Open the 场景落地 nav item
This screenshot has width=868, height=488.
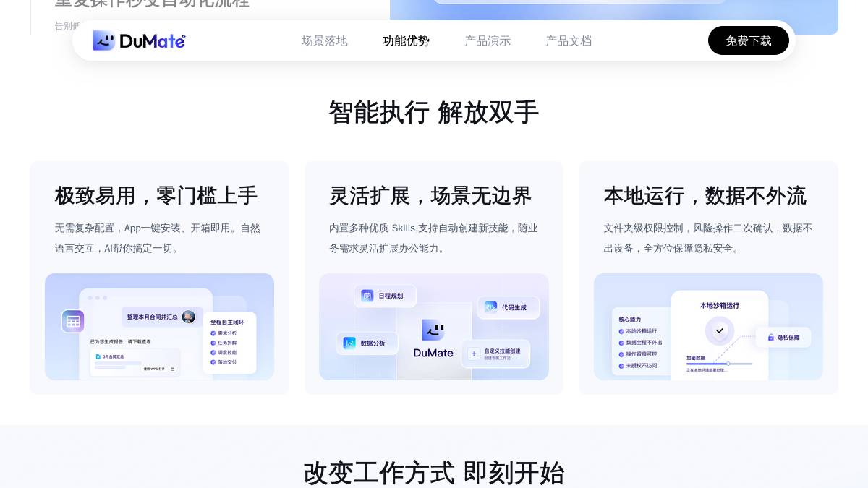pos(325,41)
